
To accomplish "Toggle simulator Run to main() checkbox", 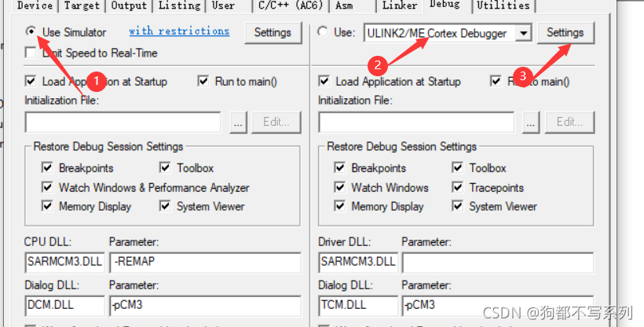I will click(x=203, y=81).
